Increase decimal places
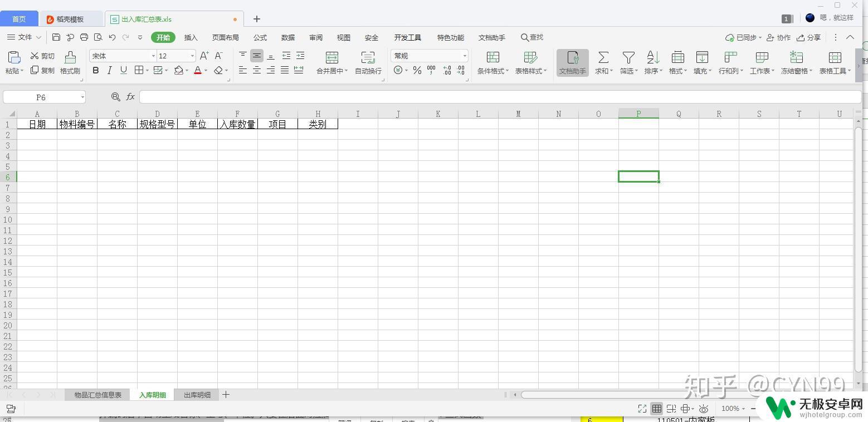This screenshot has height=422, width=868. click(x=447, y=70)
